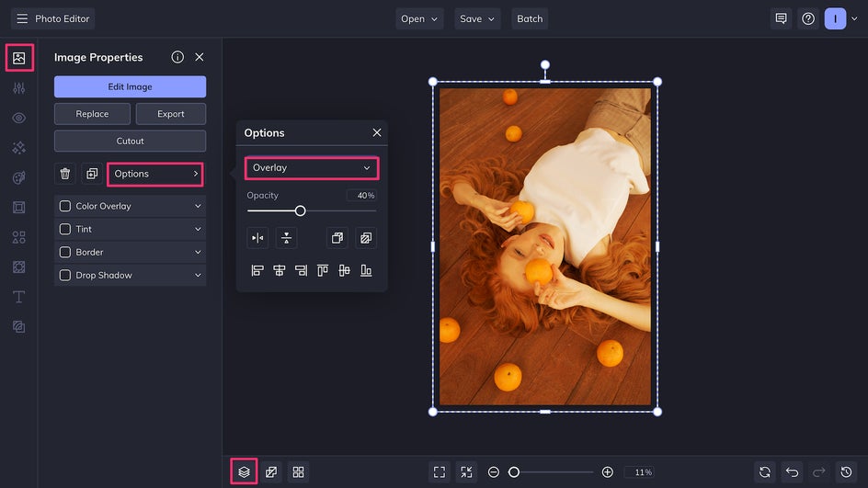Enable the Tint checkbox

pyautogui.click(x=65, y=229)
